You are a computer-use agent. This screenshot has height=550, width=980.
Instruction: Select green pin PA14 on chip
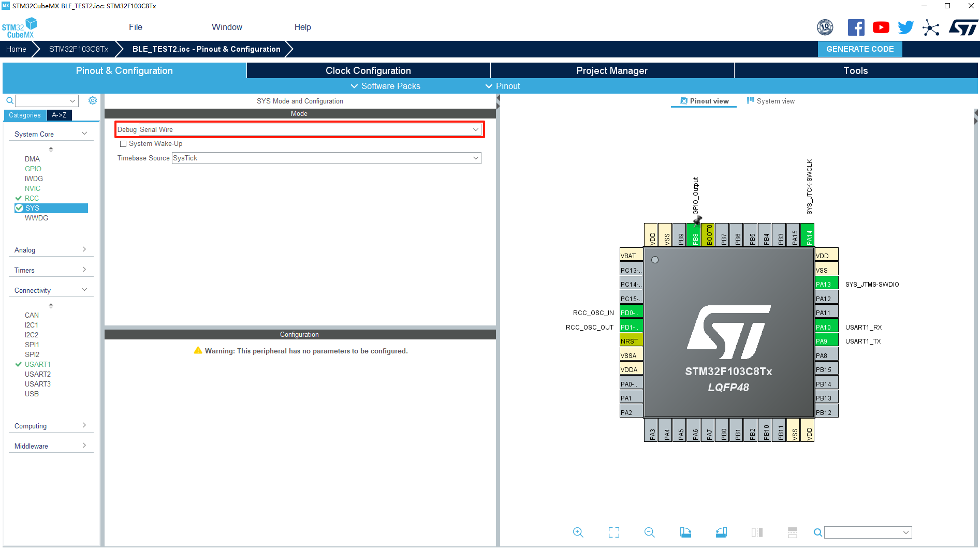click(x=808, y=235)
